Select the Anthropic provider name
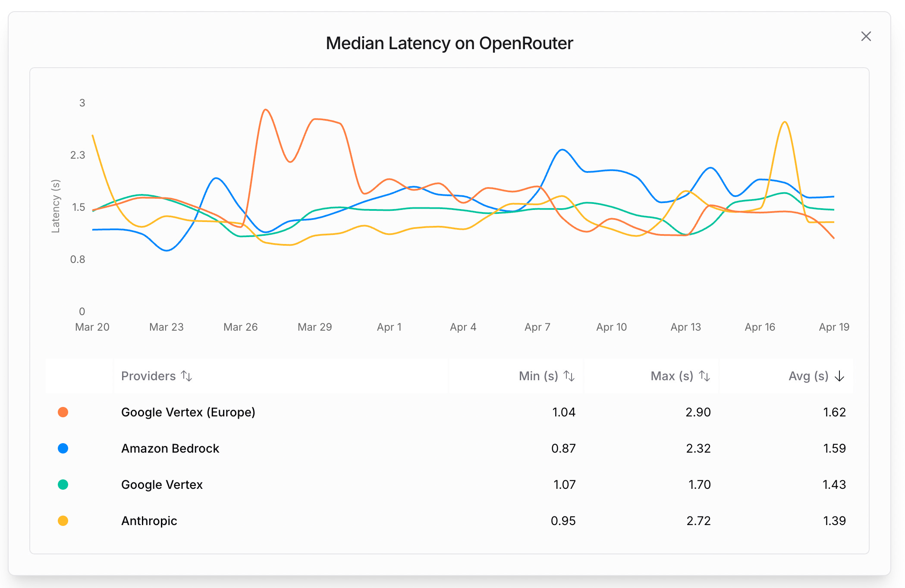Image resolution: width=905 pixels, height=588 pixels. click(x=149, y=521)
